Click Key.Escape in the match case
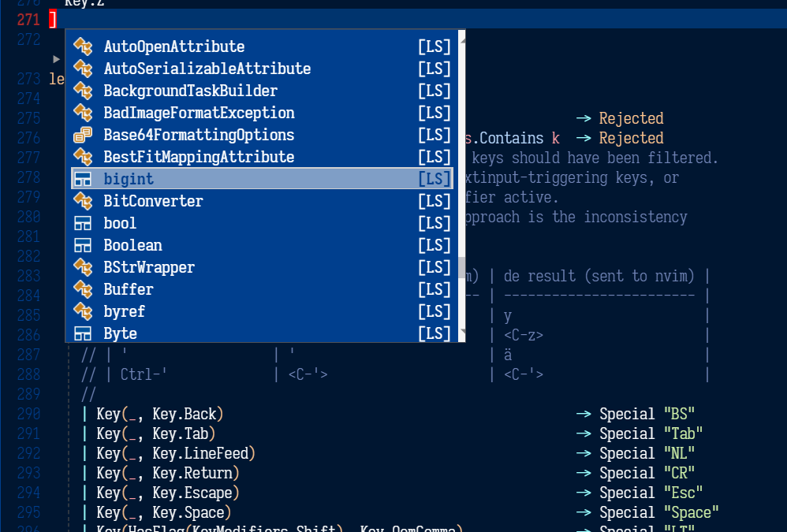Screen dimensions: 787x532 coord(192,493)
